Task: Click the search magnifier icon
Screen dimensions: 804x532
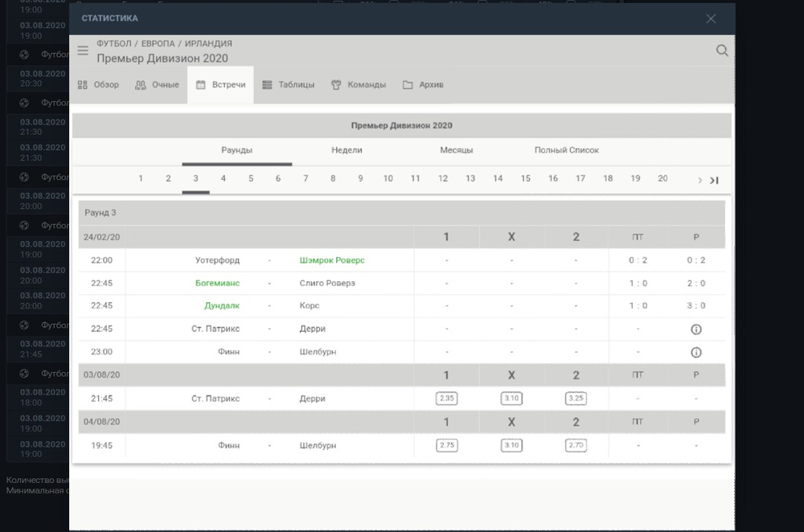Action: point(722,51)
